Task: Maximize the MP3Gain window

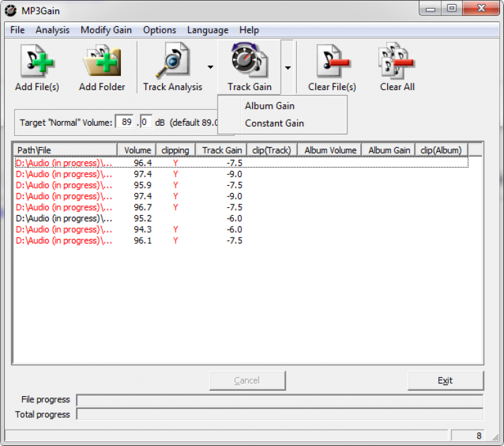Action: tap(452, 9)
